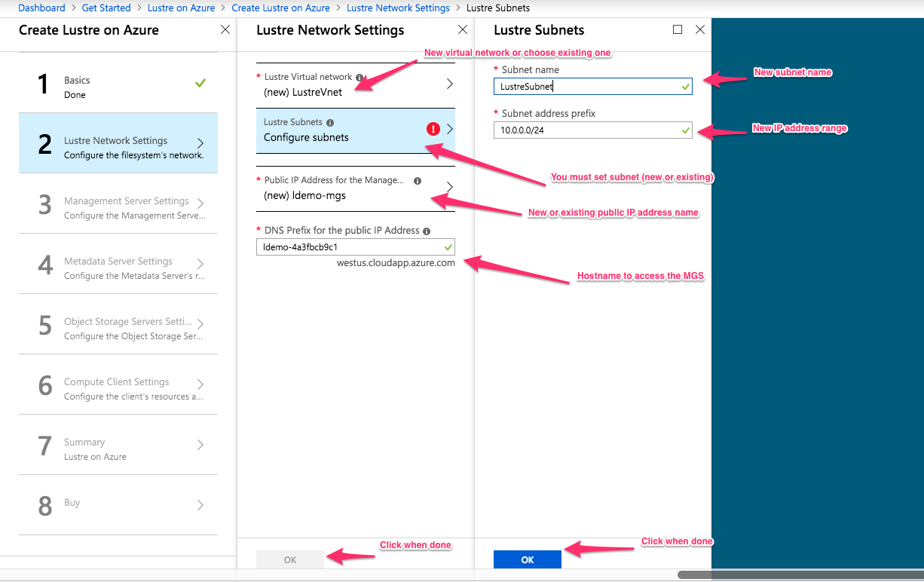Open Create Lustre on Azure breadcrumb link
This screenshot has height=582, width=924.
pos(280,8)
